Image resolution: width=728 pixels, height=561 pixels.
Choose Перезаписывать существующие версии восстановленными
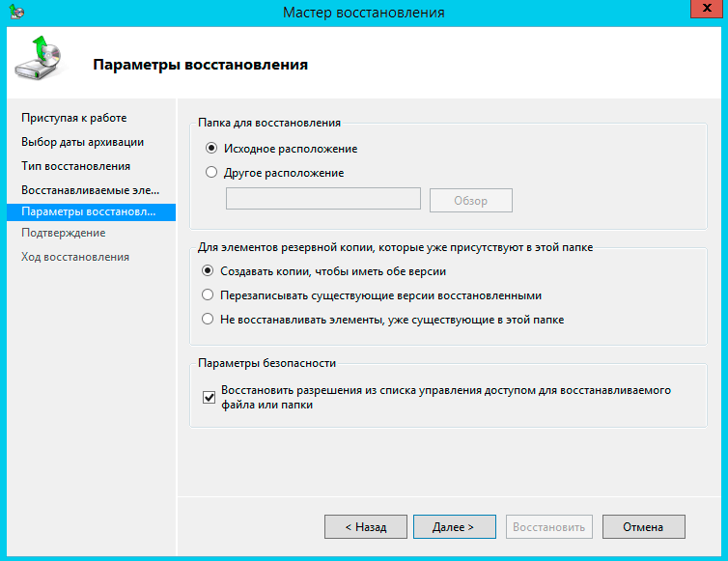[208, 295]
